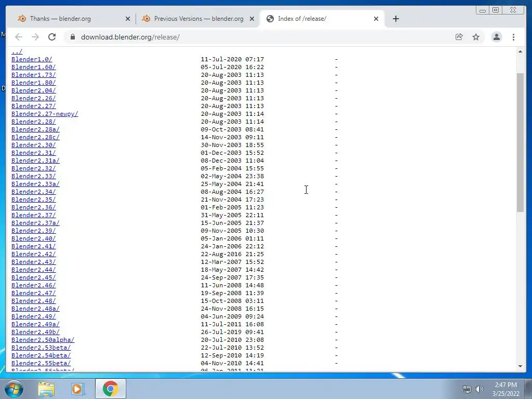This screenshot has height=399, width=532.
Task: Open the Blender2.55beta/ folder link
Action: coord(41,364)
